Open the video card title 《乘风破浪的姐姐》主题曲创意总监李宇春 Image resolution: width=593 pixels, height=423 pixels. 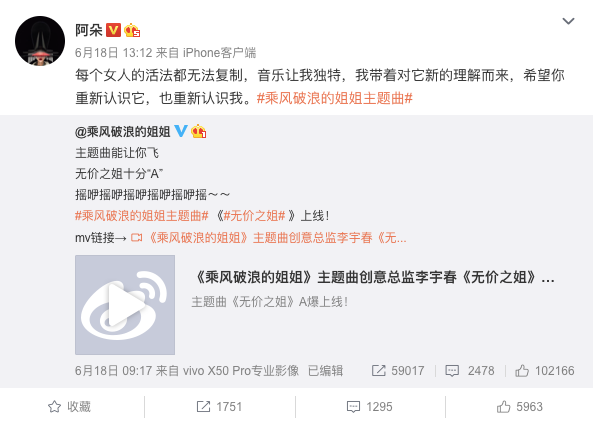click(374, 277)
